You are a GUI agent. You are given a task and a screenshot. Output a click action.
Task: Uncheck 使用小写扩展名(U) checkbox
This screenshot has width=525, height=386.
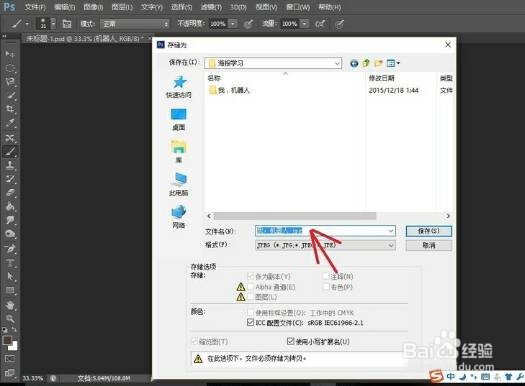click(290, 341)
